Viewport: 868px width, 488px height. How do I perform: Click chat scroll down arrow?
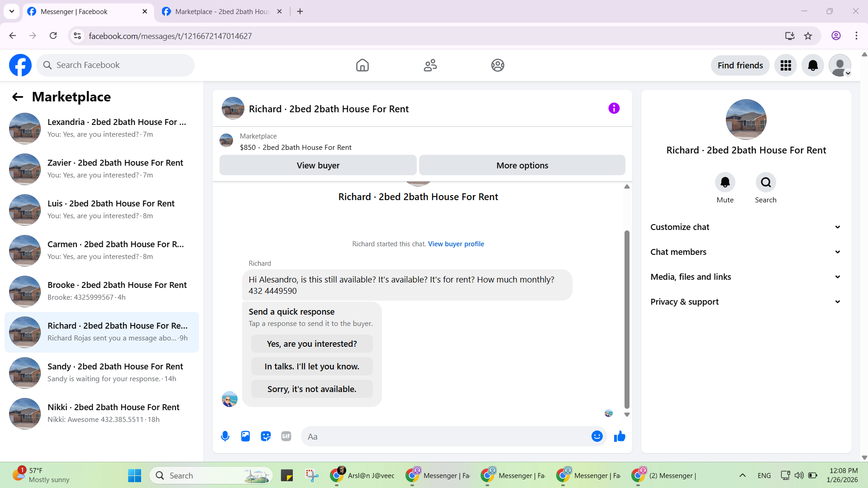pos(627,415)
